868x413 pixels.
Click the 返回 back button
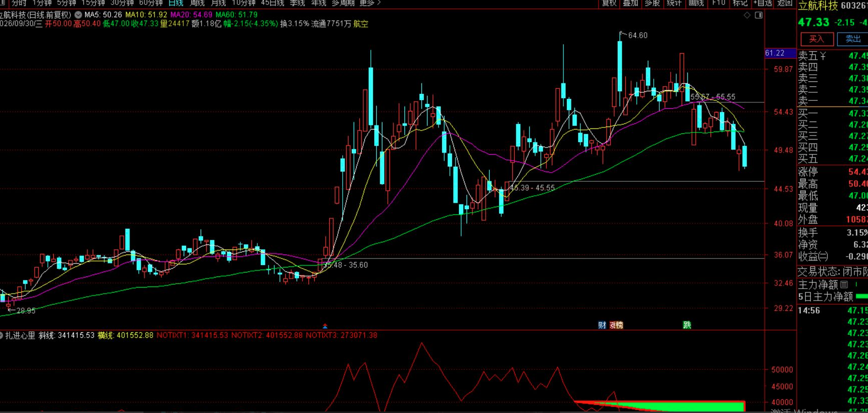(785, 3)
